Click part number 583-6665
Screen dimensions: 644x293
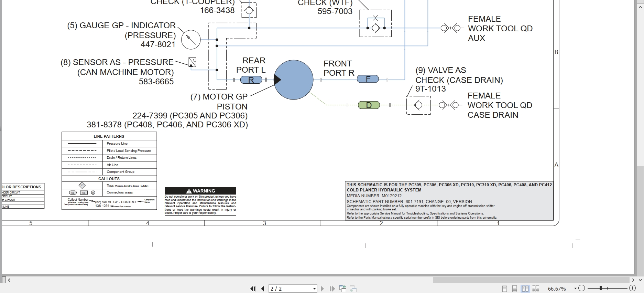pos(156,82)
